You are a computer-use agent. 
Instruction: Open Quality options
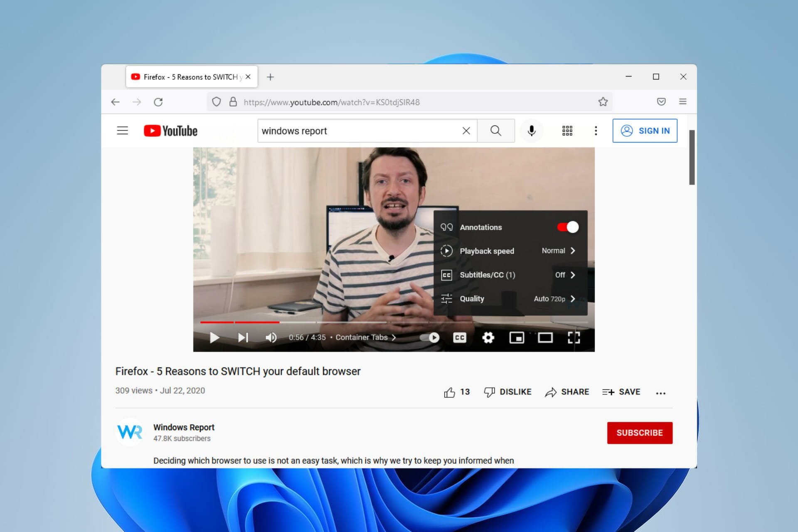pos(510,298)
